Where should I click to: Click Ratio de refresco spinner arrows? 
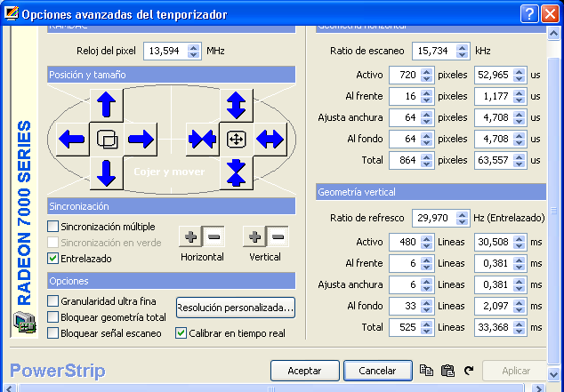[462, 218]
